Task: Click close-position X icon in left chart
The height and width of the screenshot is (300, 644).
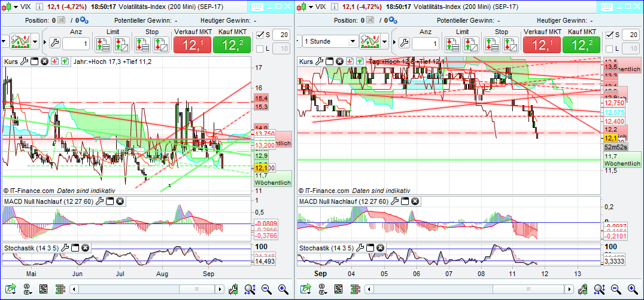Action: point(61,20)
